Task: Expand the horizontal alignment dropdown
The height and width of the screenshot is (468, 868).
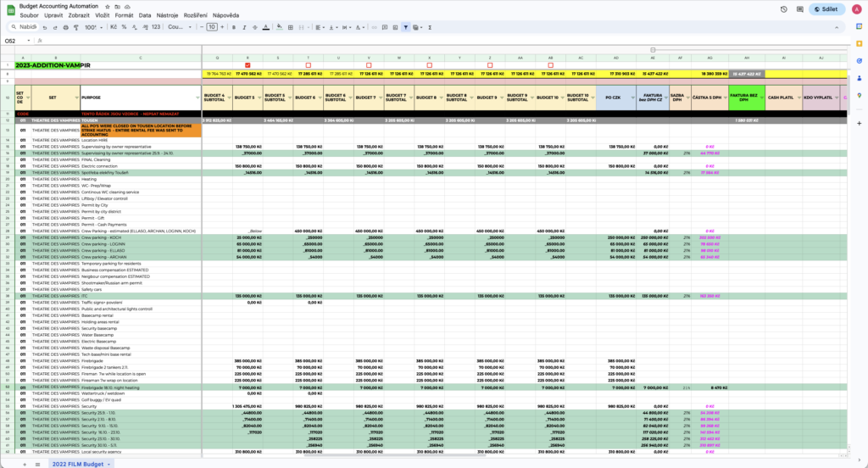Action: pyautogui.click(x=323, y=27)
